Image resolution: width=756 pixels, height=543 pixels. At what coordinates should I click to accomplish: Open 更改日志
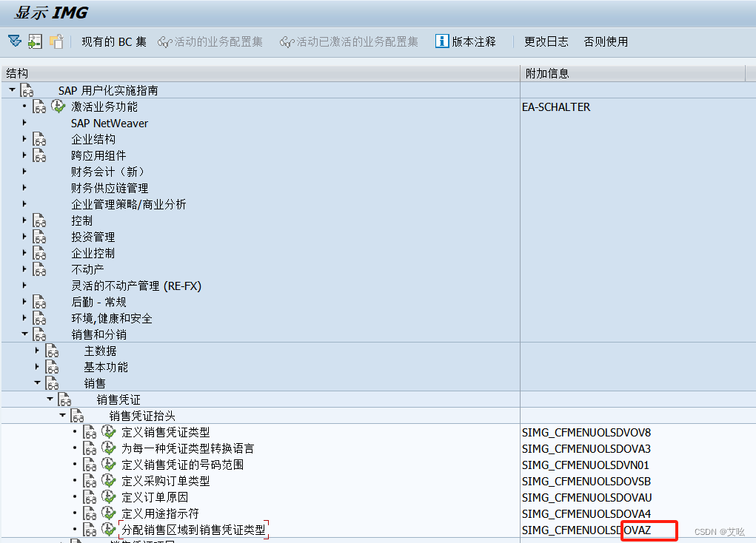546,42
